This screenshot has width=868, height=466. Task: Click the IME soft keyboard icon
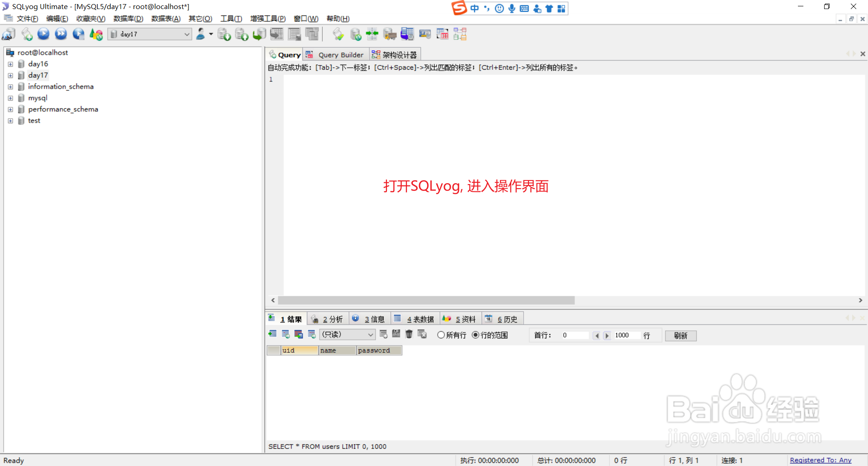pyautogui.click(x=524, y=9)
